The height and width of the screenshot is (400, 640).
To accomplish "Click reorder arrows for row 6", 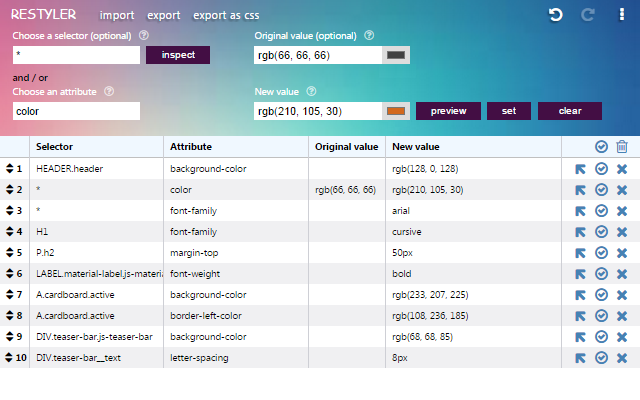I will point(9,274).
